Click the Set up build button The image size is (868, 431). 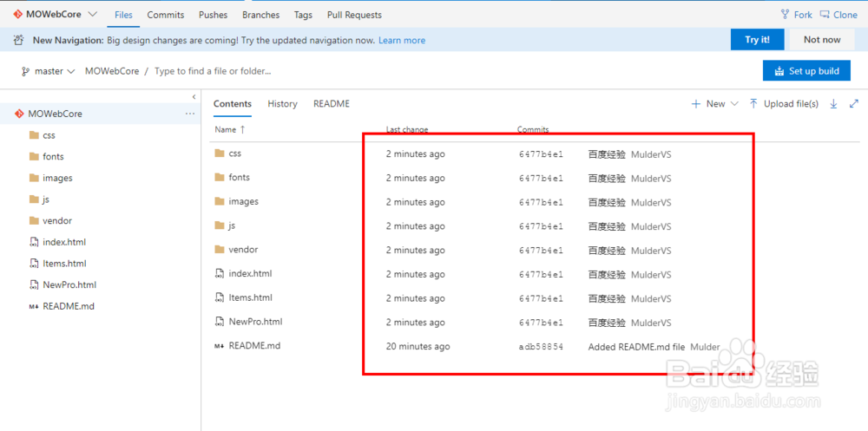click(806, 71)
